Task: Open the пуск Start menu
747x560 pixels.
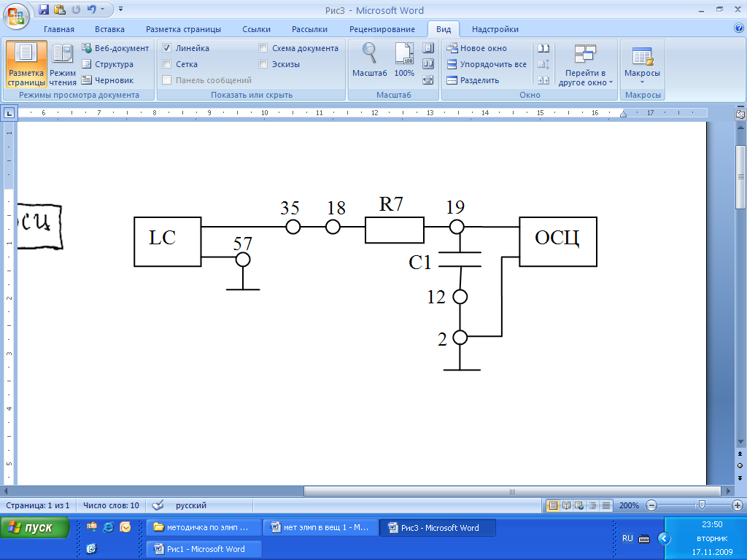Action: (x=35, y=528)
